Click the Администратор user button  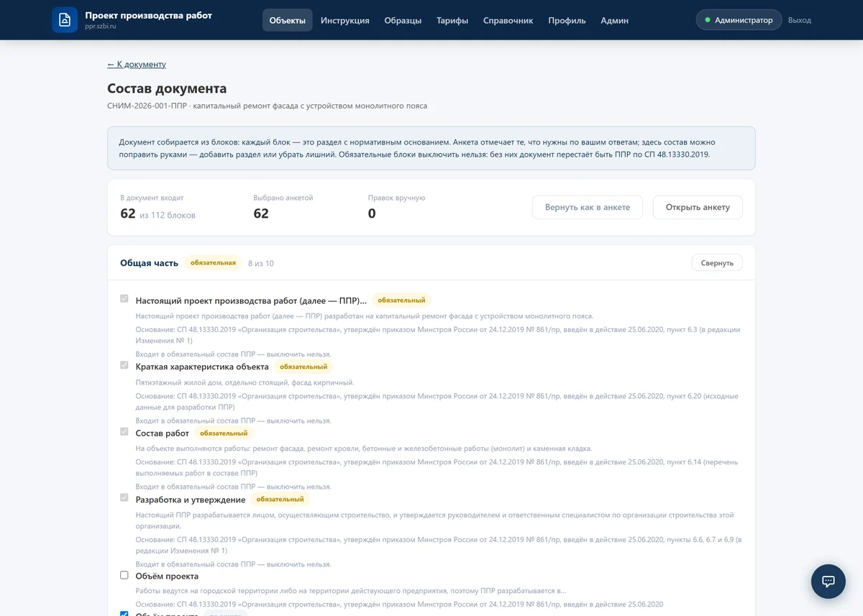pos(739,20)
